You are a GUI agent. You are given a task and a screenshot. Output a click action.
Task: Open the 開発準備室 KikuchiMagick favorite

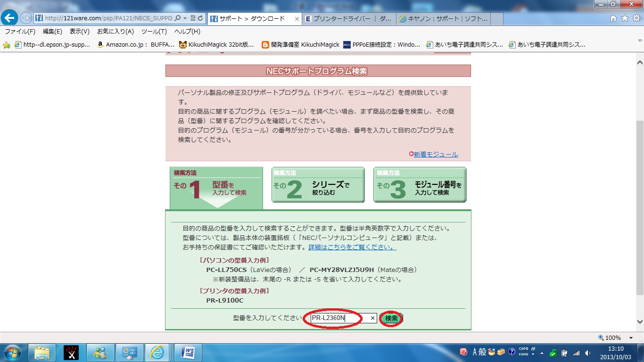tap(300, 45)
